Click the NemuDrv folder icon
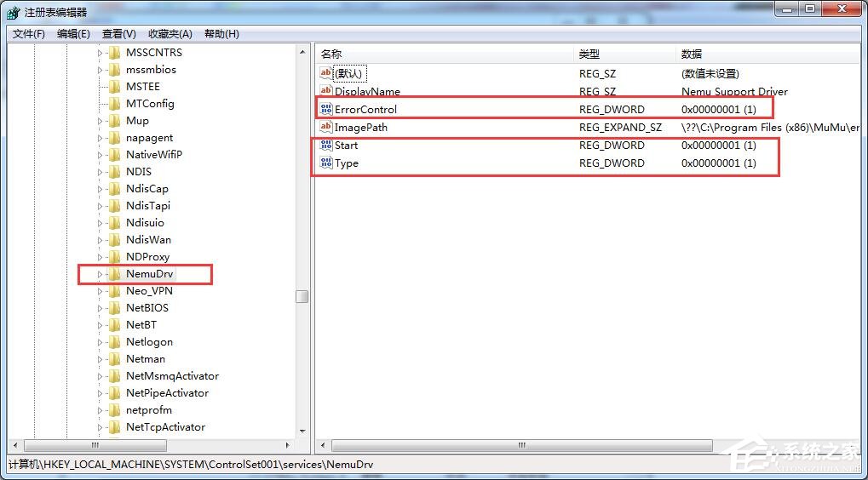The image size is (868, 480). click(x=115, y=274)
